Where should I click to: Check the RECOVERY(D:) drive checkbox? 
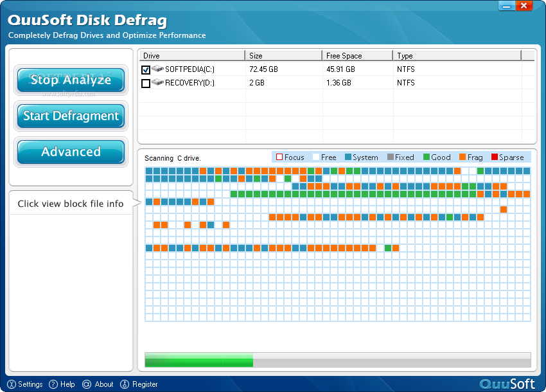(146, 84)
